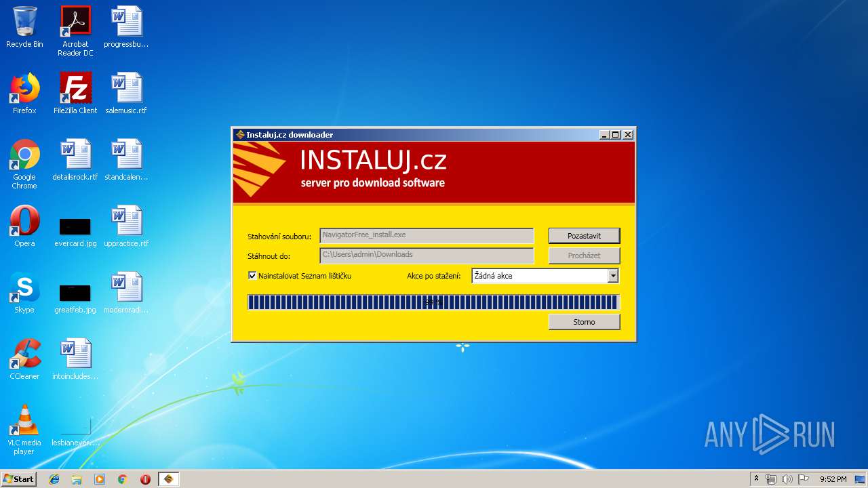Image resolution: width=868 pixels, height=488 pixels.
Task: Select standcalen... document icon
Action: [126, 161]
